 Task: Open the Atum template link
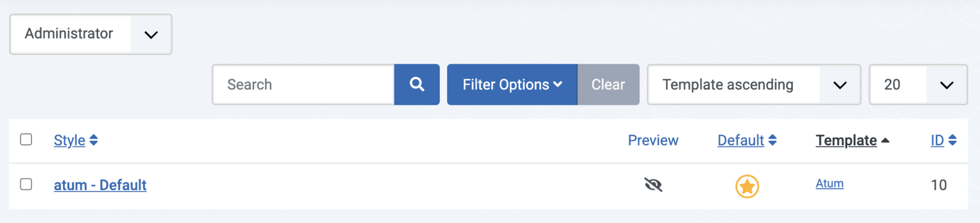tap(829, 183)
